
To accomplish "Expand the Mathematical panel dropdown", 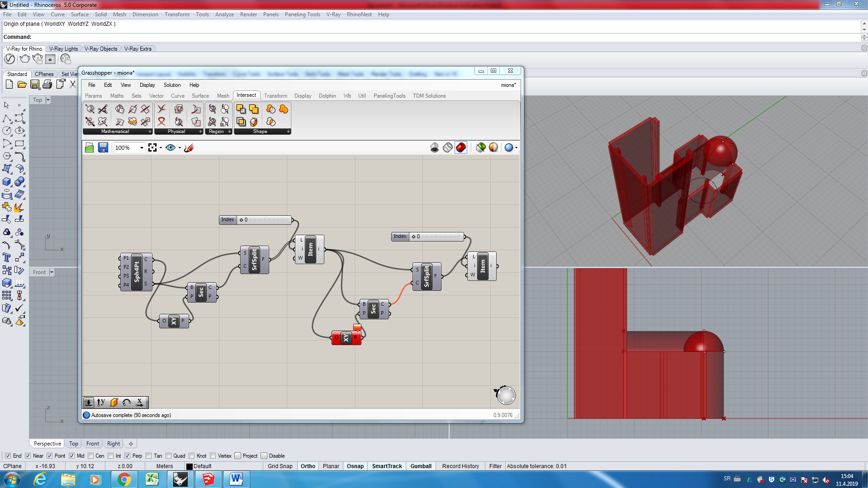I will pyautogui.click(x=150, y=132).
